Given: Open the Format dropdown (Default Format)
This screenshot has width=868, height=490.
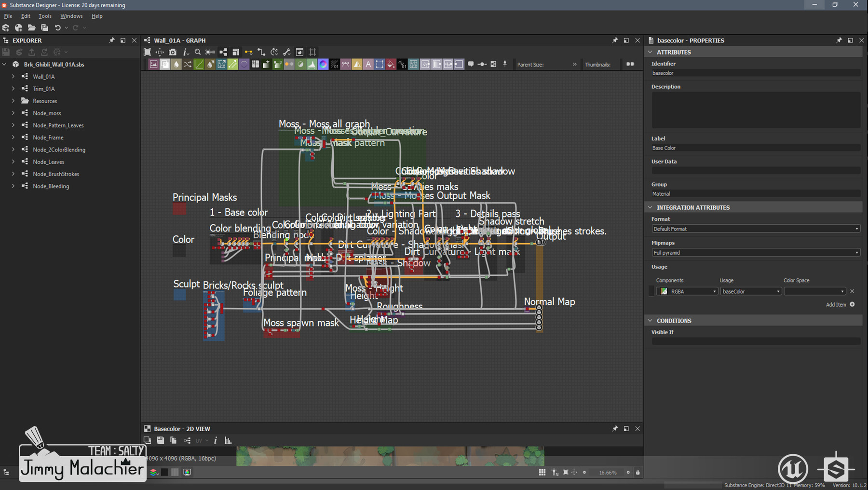Looking at the screenshot, I should pos(756,229).
